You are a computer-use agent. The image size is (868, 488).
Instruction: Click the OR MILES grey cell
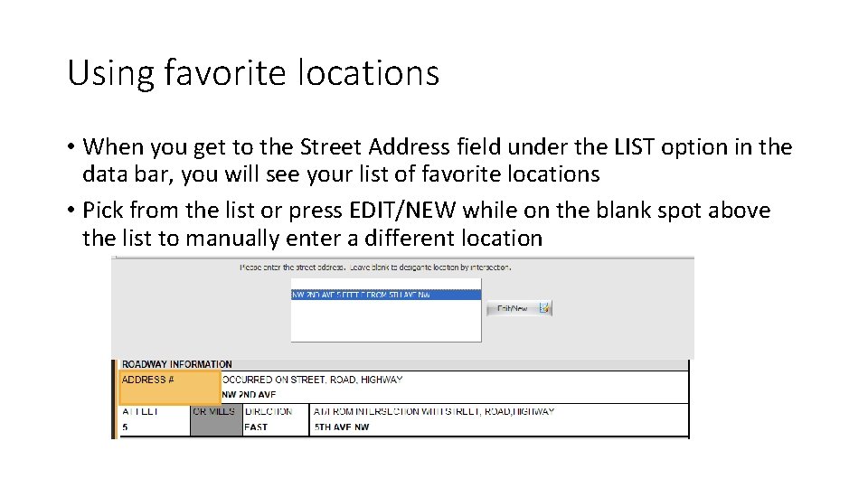click(216, 420)
